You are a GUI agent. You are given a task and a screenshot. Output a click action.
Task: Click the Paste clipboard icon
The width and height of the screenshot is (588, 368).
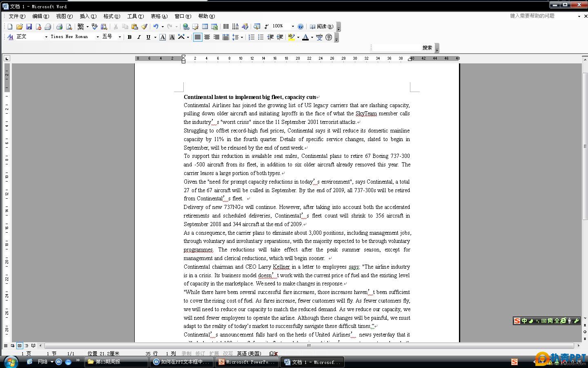[x=134, y=27]
